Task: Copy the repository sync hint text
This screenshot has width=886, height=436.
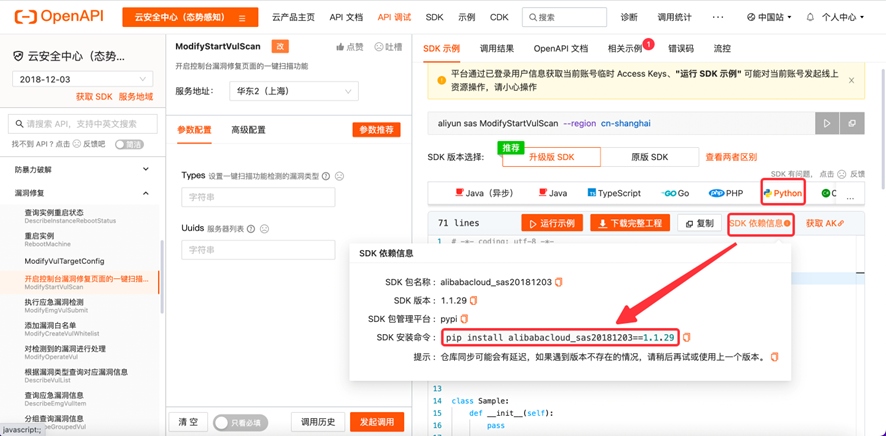Action: pos(775,357)
